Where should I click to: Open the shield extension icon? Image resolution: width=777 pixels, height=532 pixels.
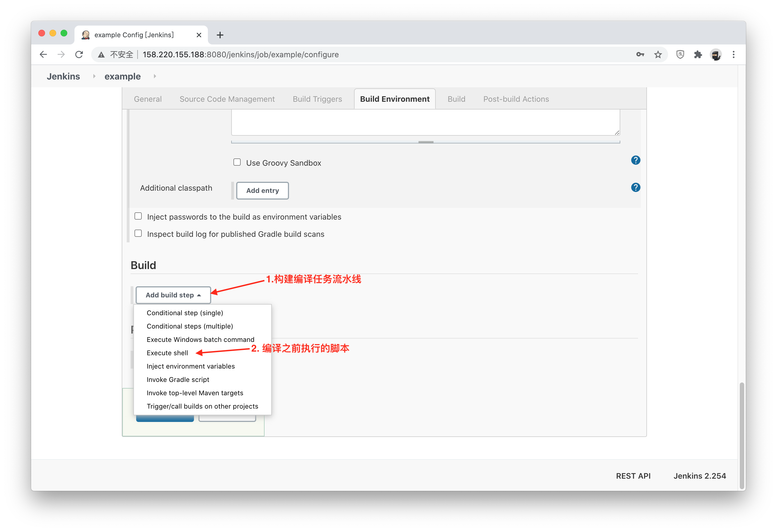[680, 54]
